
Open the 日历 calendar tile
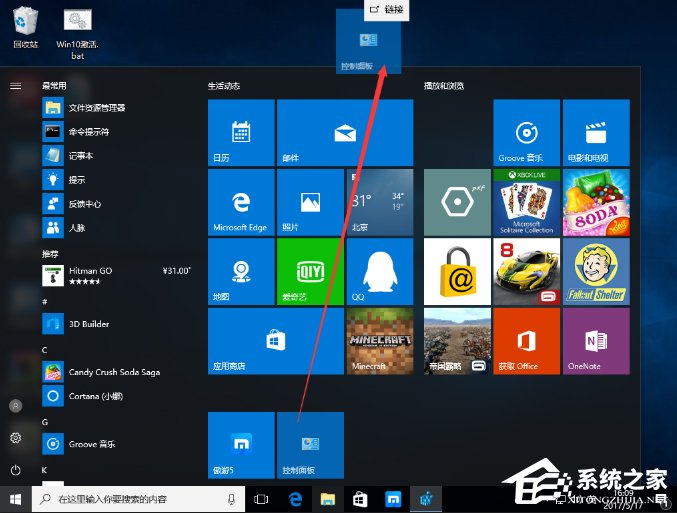click(x=241, y=132)
